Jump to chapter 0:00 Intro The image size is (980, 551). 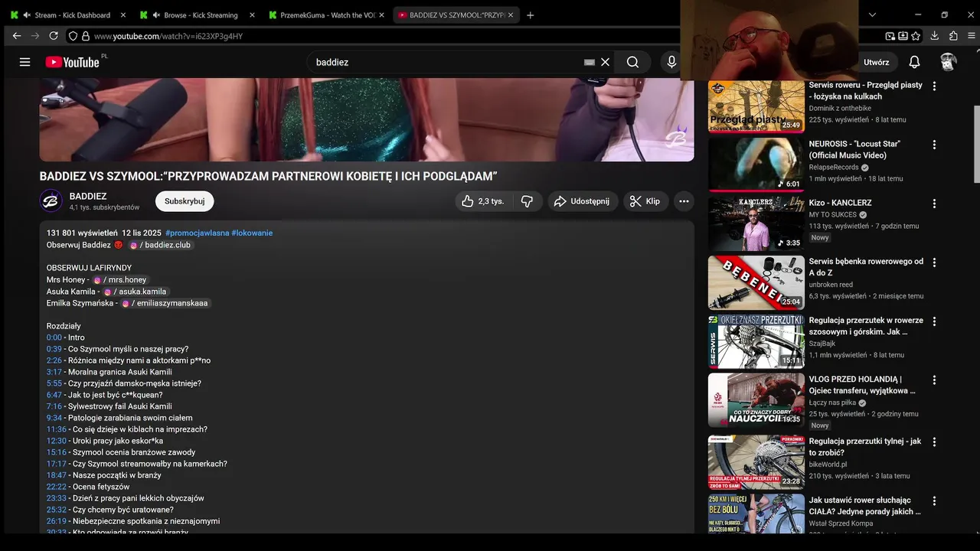click(54, 337)
